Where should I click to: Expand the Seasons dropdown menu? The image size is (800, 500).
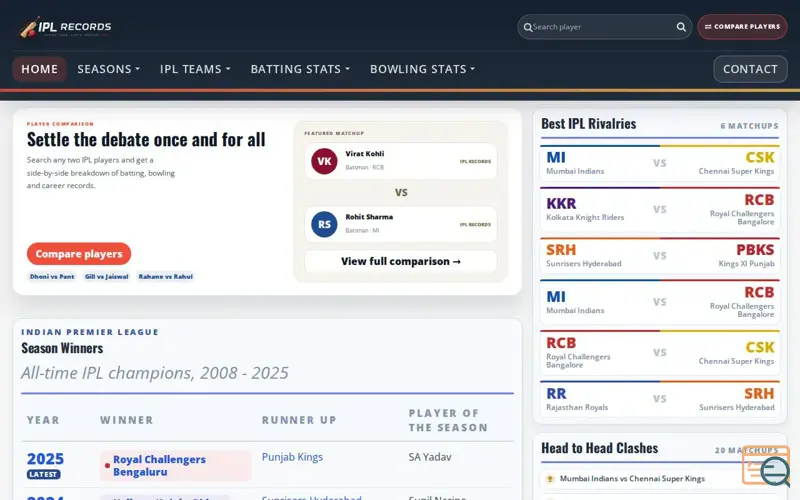coord(108,69)
